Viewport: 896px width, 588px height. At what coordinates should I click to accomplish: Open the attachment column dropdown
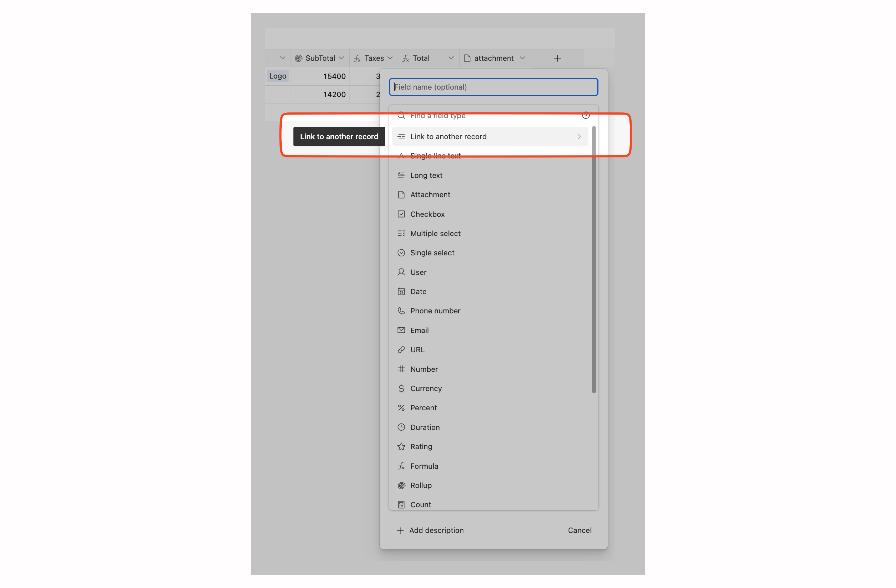click(522, 58)
